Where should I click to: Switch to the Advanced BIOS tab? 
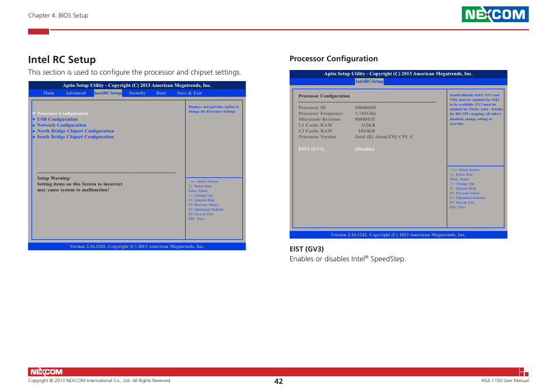[75, 93]
